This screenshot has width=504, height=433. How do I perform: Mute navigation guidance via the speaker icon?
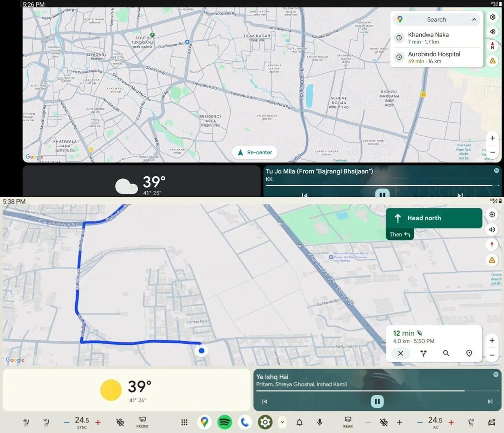pyautogui.click(x=492, y=230)
